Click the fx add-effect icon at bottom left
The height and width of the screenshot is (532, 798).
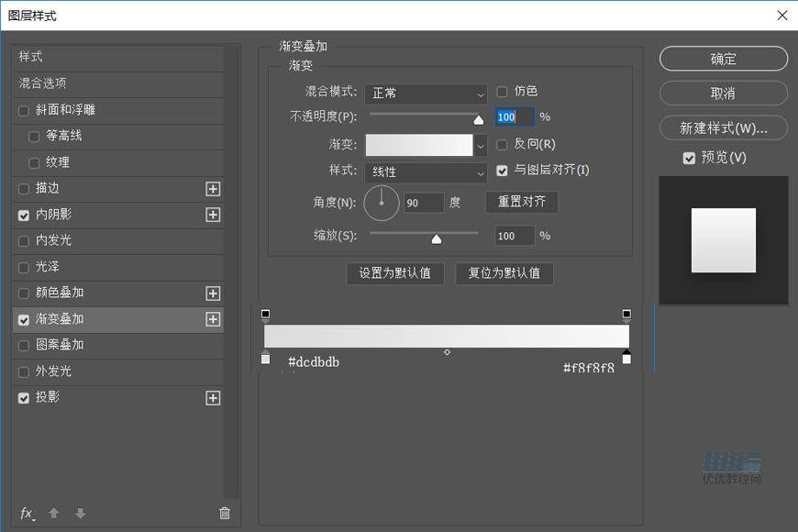pyautogui.click(x=25, y=514)
